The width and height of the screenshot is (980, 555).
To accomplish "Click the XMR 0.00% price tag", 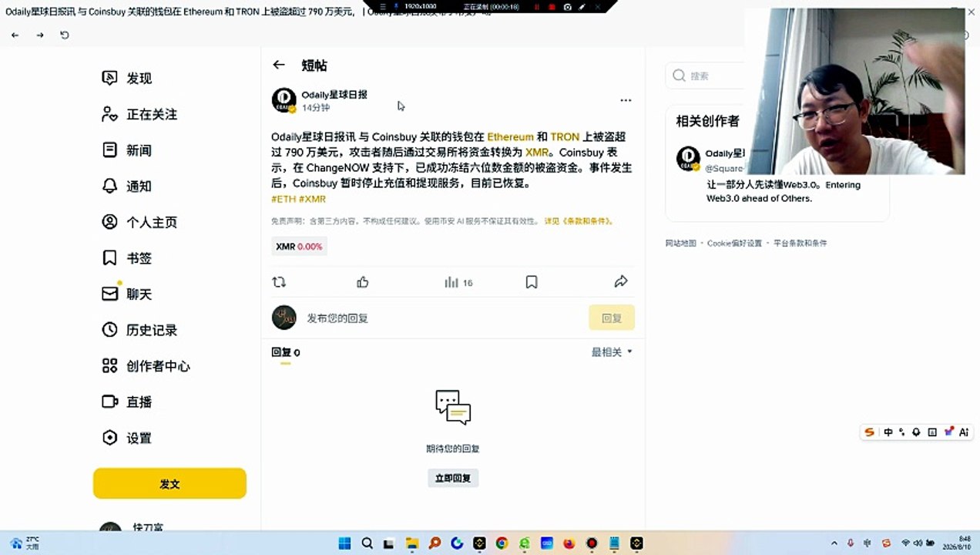I will (x=299, y=247).
